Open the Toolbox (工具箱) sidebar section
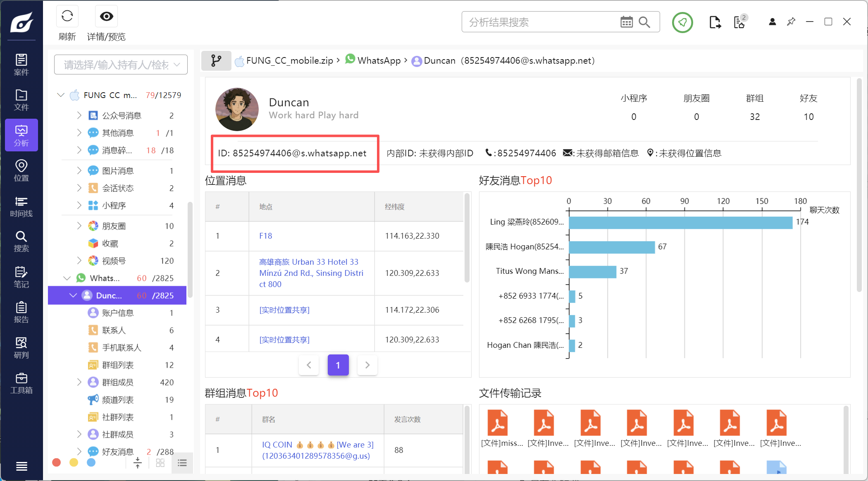This screenshot has height=481, width=868. coord(21,383)
